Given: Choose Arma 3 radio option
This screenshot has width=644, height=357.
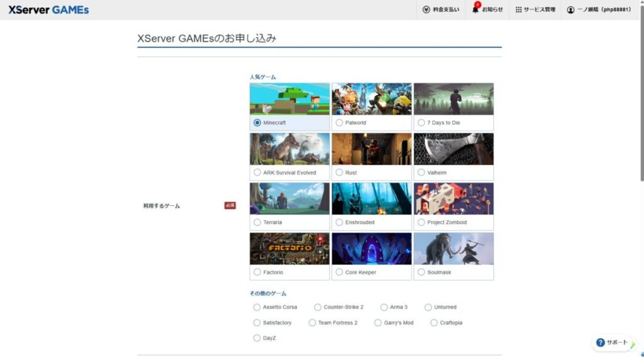Looking at the screenshot, I should point(384,307).
